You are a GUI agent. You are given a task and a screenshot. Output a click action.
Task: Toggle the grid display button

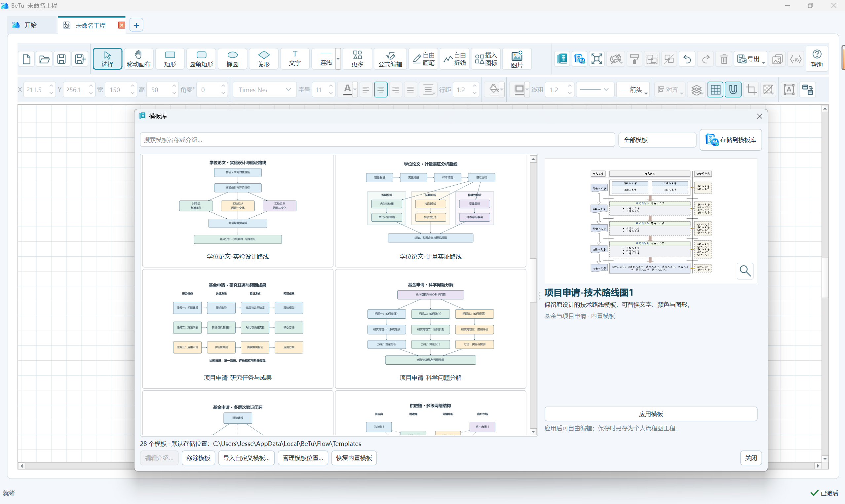pos(715,90)
